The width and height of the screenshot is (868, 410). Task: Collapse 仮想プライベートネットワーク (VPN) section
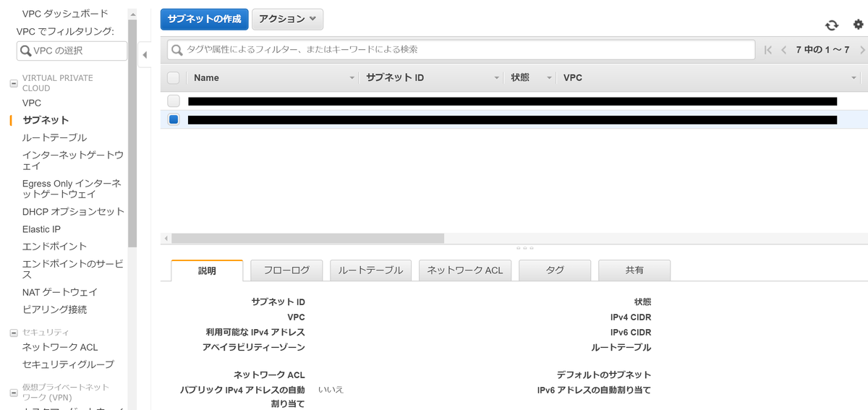[13, 393]
